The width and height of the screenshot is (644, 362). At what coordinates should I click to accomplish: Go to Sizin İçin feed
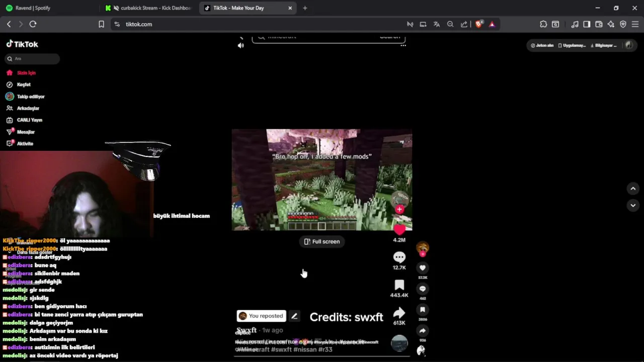click(21, 73)
